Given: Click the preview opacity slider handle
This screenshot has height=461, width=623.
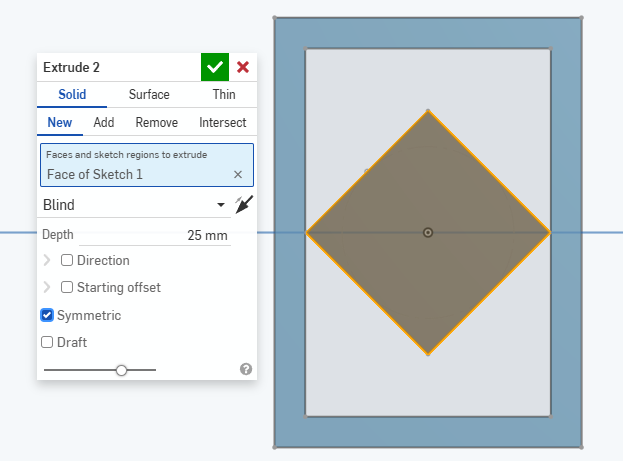Looking at the screenshot, I should [x=121, y=370].
